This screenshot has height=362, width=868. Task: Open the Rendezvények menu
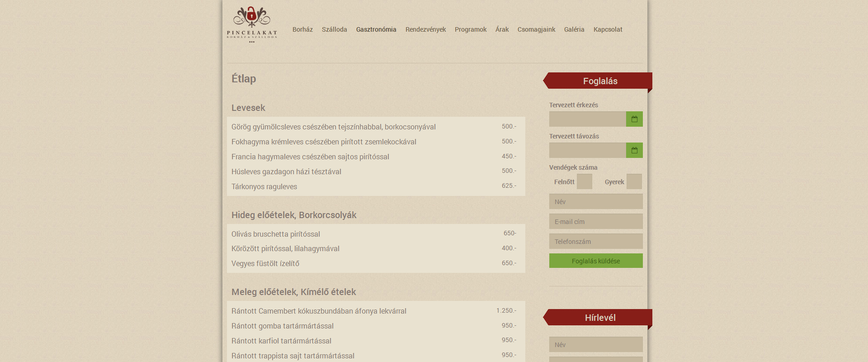[x=425, y=29]
